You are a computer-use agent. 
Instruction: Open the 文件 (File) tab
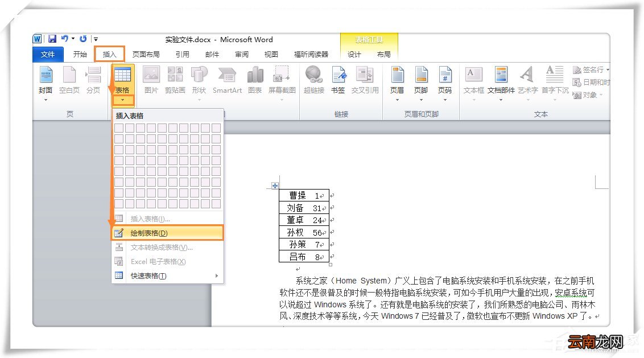(x=48, y=54)
